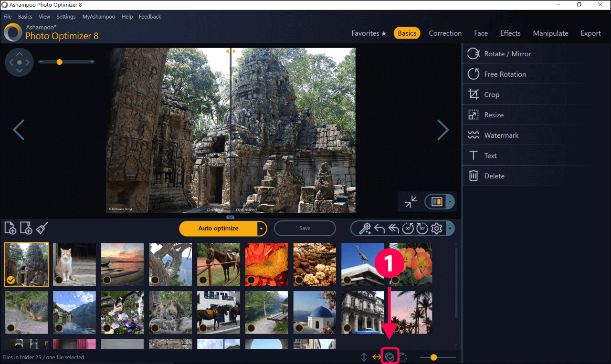The width and height of the screenshot is (611, 364).
Task: Click the broom clear-list icon
Action: (x=42, y=228)
